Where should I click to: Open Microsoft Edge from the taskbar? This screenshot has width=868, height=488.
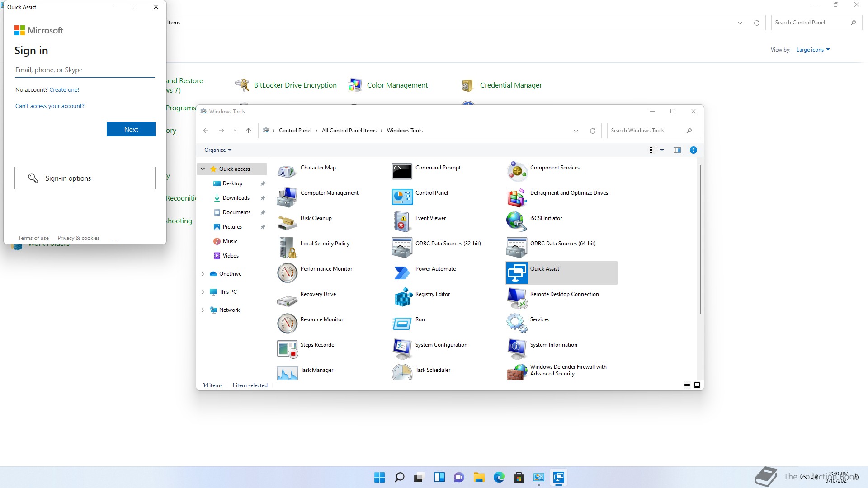[499, 477]
